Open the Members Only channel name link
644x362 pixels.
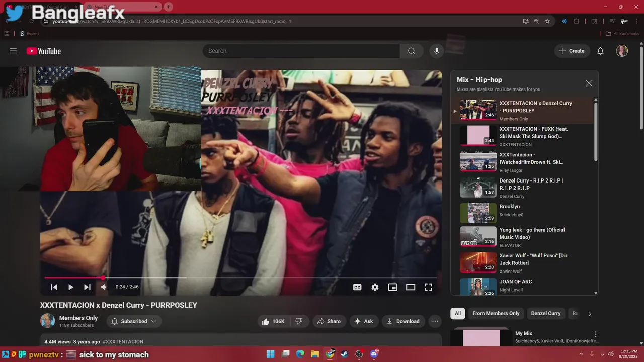[x=78, y=318]
